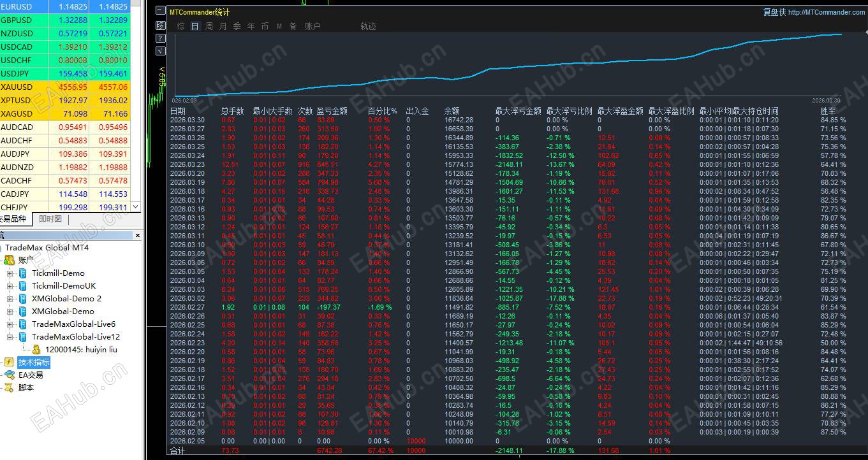Image resolution: width=868 pixels, height=460 pixels.
Task: Select the USDJPY symbol row
Action: click(65, 73)
